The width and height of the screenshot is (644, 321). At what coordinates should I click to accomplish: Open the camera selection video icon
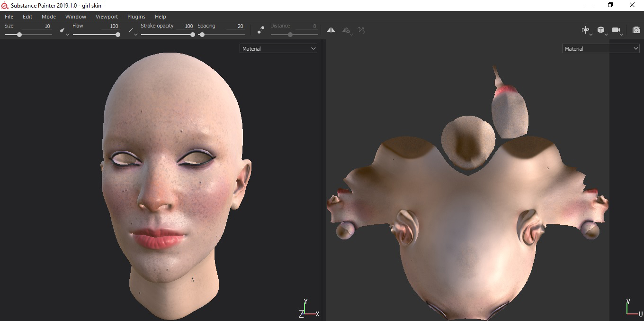pos(616,30)
